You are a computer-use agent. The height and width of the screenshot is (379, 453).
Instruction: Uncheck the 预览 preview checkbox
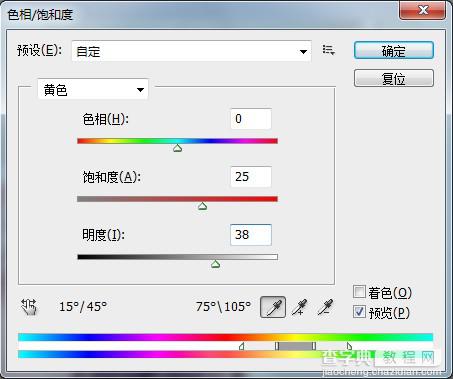359,312
